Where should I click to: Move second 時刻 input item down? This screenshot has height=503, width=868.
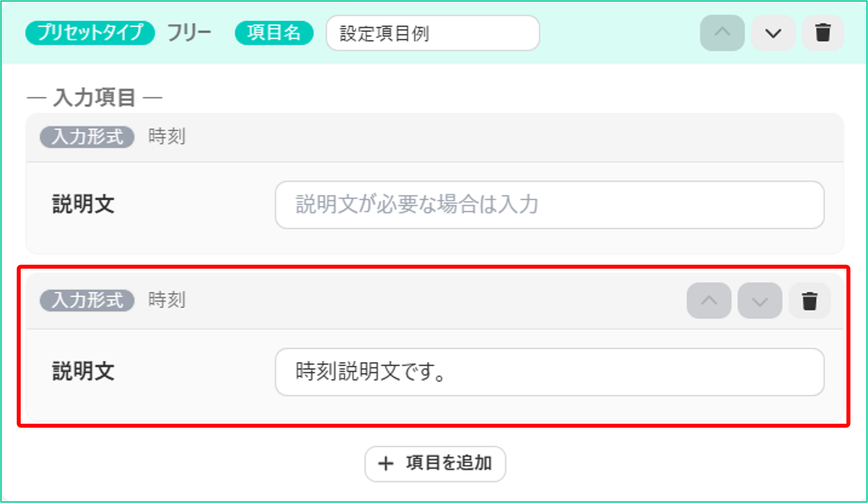pyautogui.click(x=760, y=301)
